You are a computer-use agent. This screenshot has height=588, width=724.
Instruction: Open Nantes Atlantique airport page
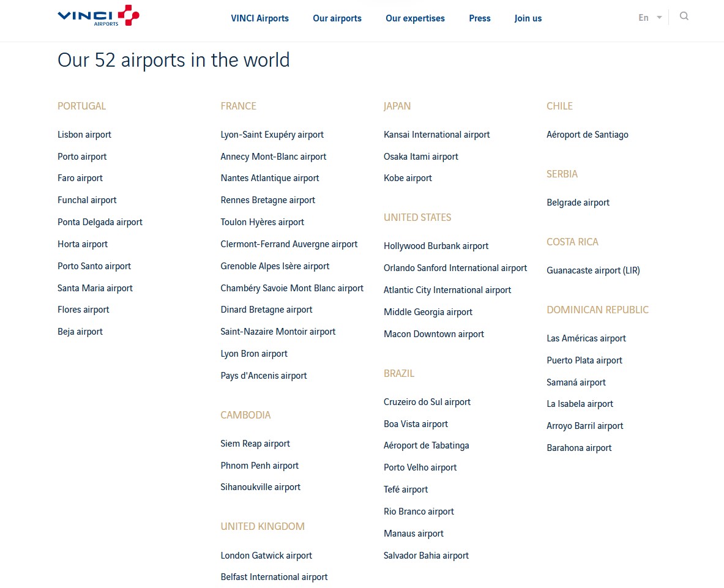click(x=270, y=178)
